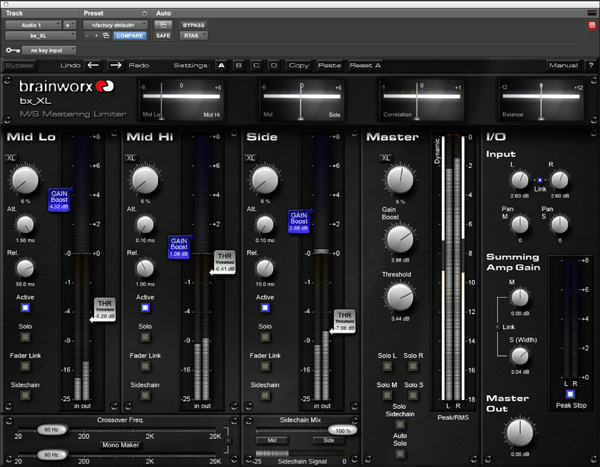
Task: Click the plug-in Bypass button in the brainworx toolbar
Action: click(x=19, y=65)
